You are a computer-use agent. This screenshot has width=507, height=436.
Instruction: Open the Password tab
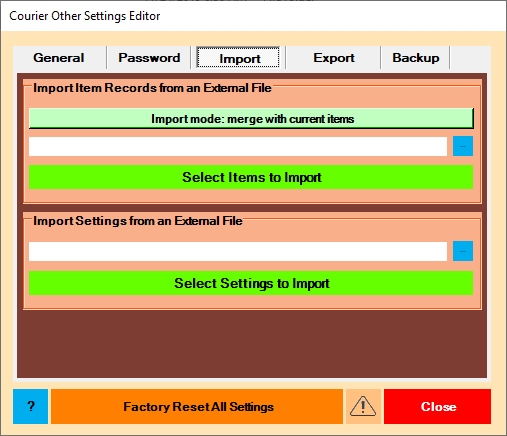tap(149, 58)
